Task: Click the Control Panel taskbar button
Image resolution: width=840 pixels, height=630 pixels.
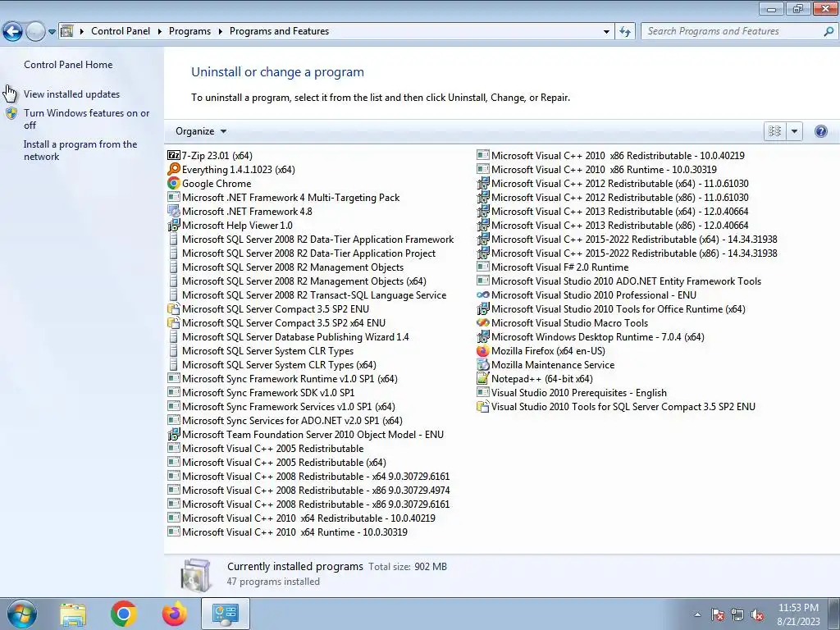Action: click(226, 614)
